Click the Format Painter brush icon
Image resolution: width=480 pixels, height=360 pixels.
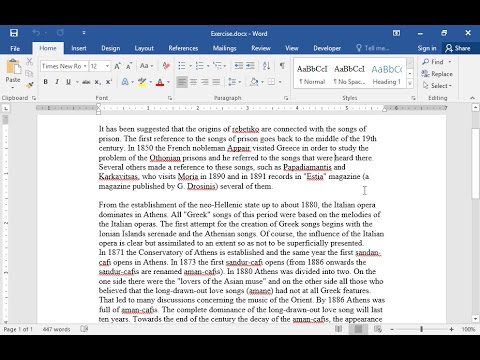tap(29, 85)
